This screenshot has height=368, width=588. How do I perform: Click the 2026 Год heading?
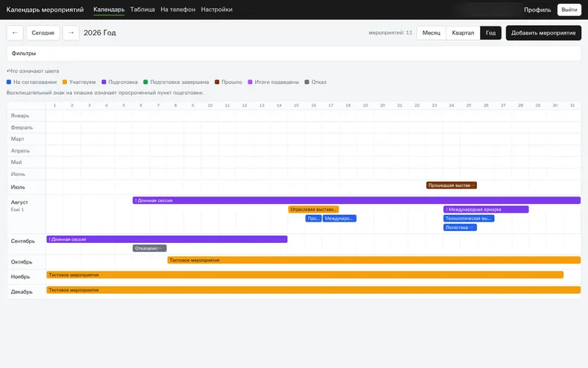pos(100,32)
